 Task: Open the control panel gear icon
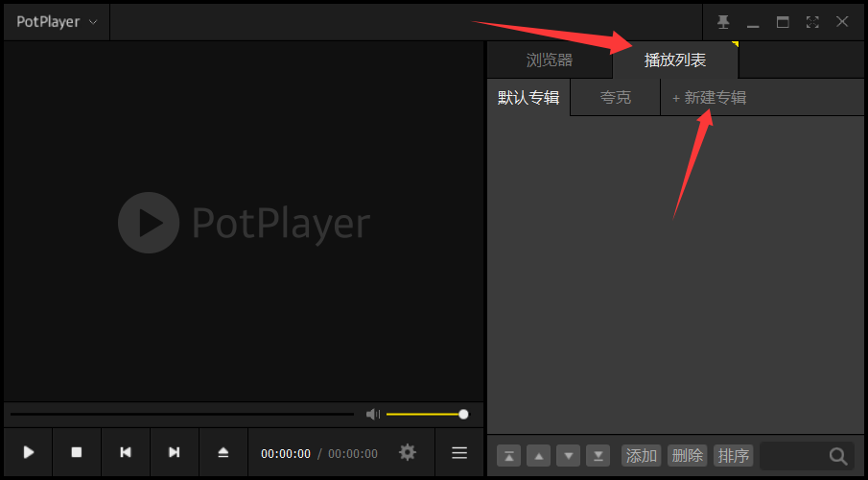click(408, 453)
